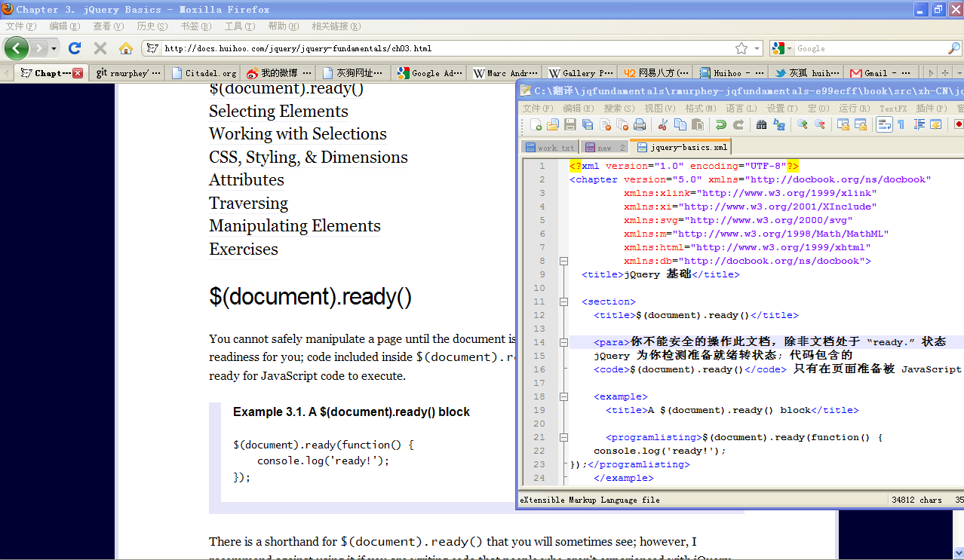Go to Firefox home page icon
The image size is (964, 560).
coord(126,48)
